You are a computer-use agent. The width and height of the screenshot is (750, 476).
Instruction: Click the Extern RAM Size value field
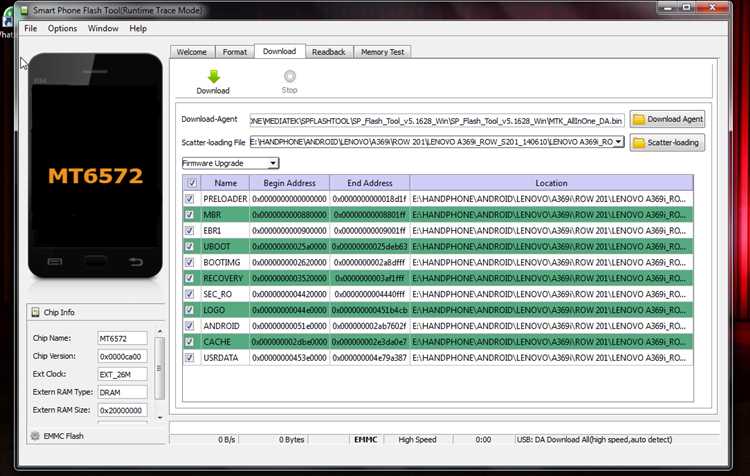pos(122,410)
